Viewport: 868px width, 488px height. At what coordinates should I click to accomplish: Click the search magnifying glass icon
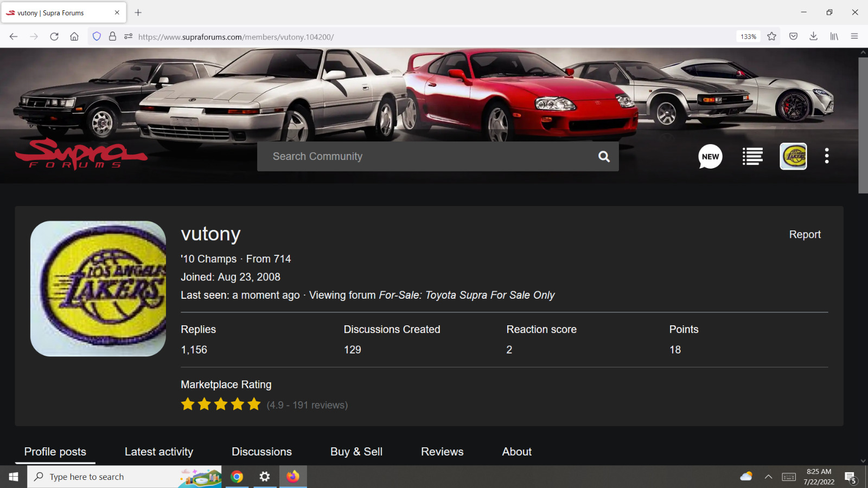604,157
